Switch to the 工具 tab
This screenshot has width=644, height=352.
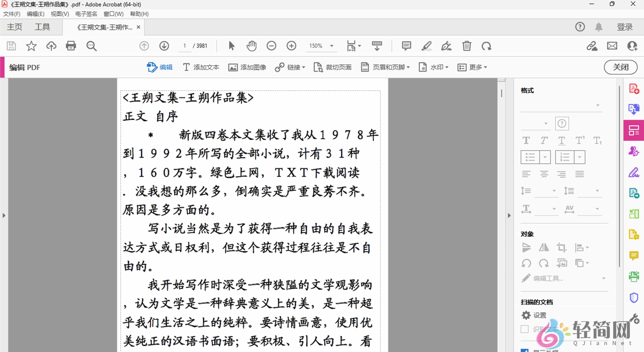pyautogui.click(x=42, y=27)
